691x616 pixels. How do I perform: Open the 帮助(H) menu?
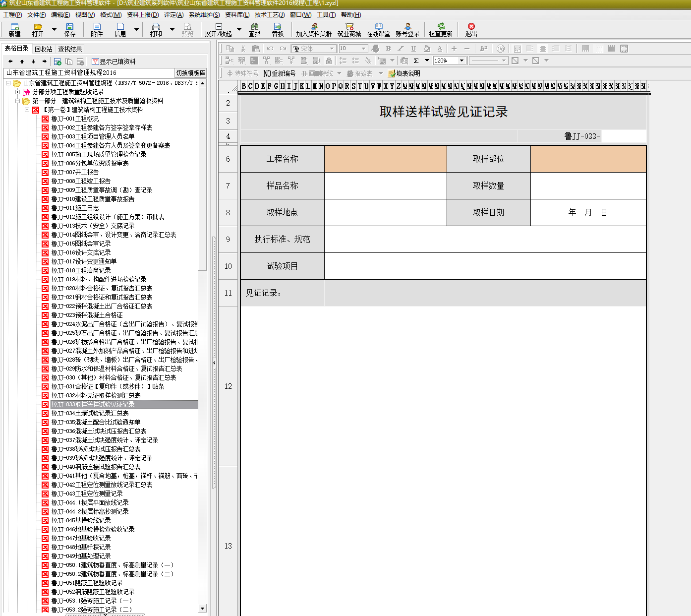click(x=351, y=15)
